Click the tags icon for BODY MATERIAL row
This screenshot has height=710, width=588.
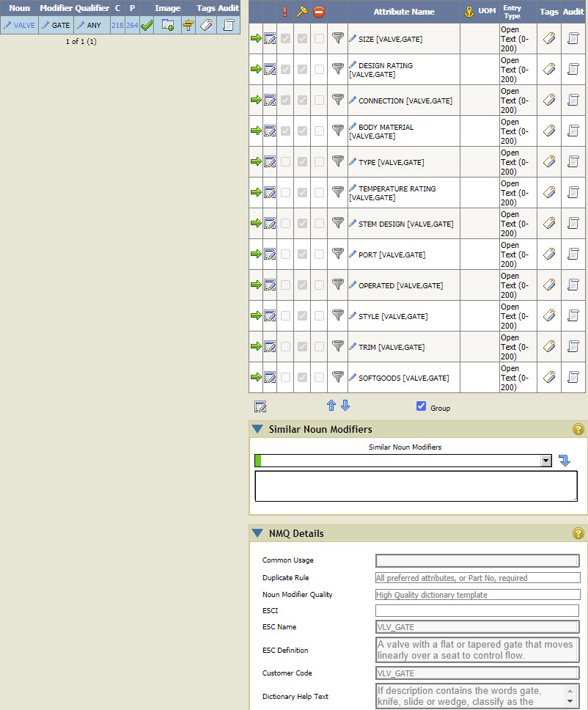pyautogui.click(x=549, y=131)
